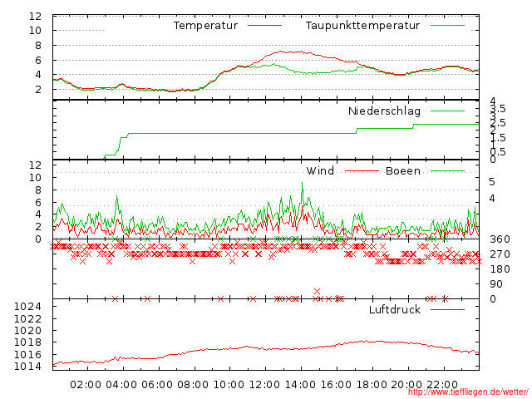Click the 20:00 time axis label
The image size is (532, 399).
[x=406, y=385]
